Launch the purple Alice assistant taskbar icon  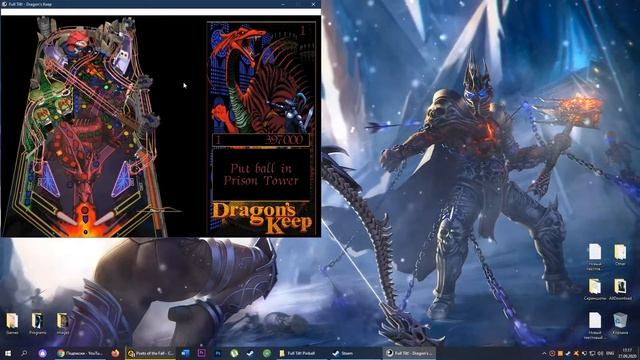click(x=43, y=353)
